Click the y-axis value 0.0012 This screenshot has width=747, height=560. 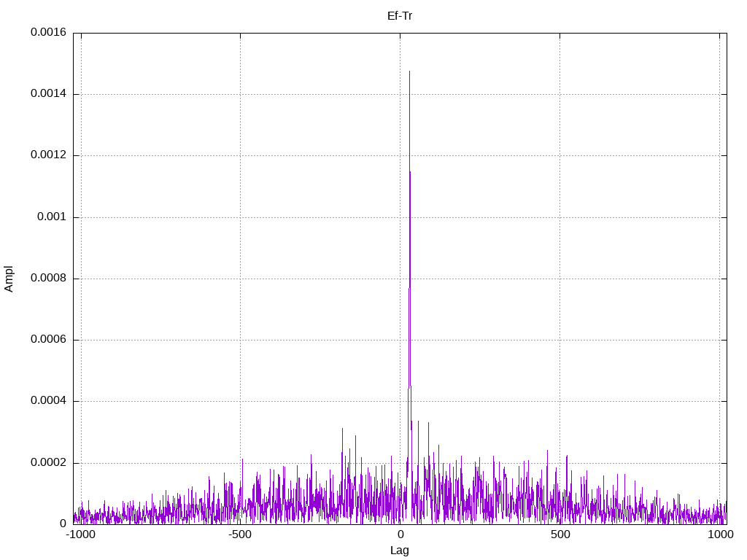point(49,155)
